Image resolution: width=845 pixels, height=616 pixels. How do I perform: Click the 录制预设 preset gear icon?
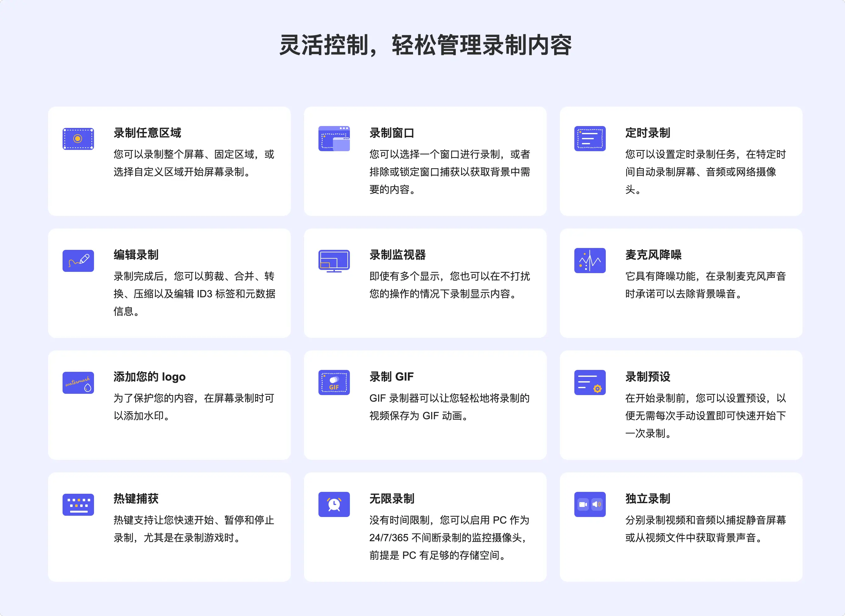[589, 382]
